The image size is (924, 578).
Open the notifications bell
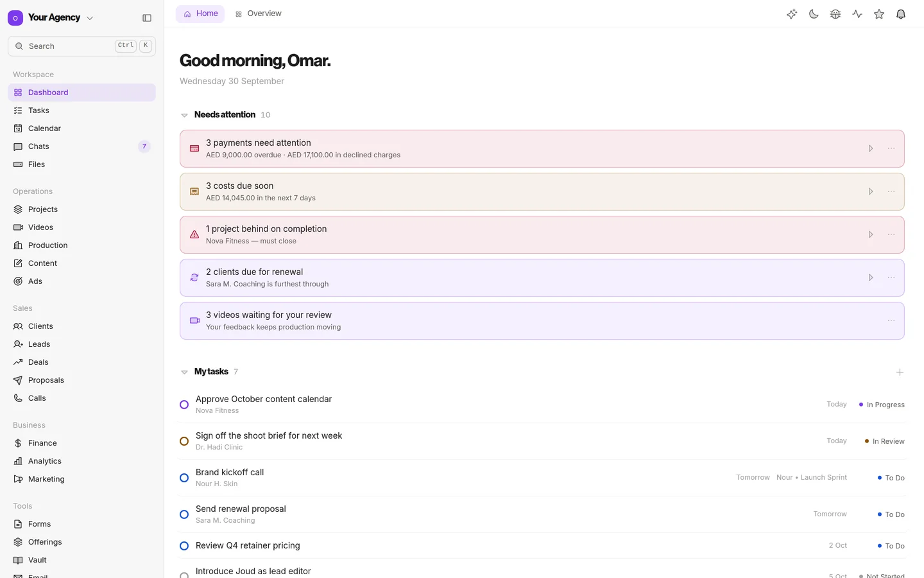[x=901, y=14]
